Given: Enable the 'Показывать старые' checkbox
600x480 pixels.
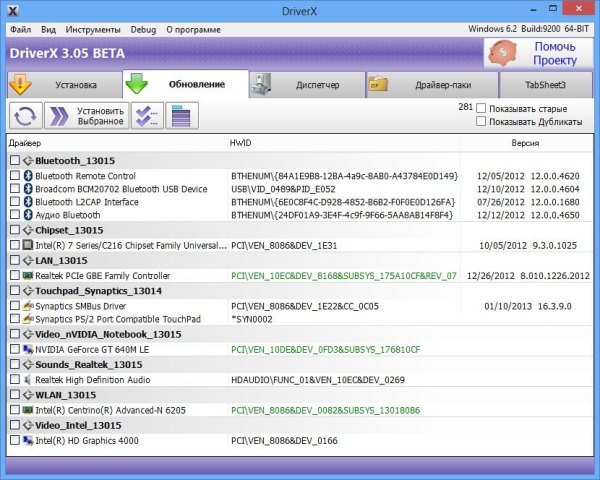Looking at the screenshot, I should point(482,107).
